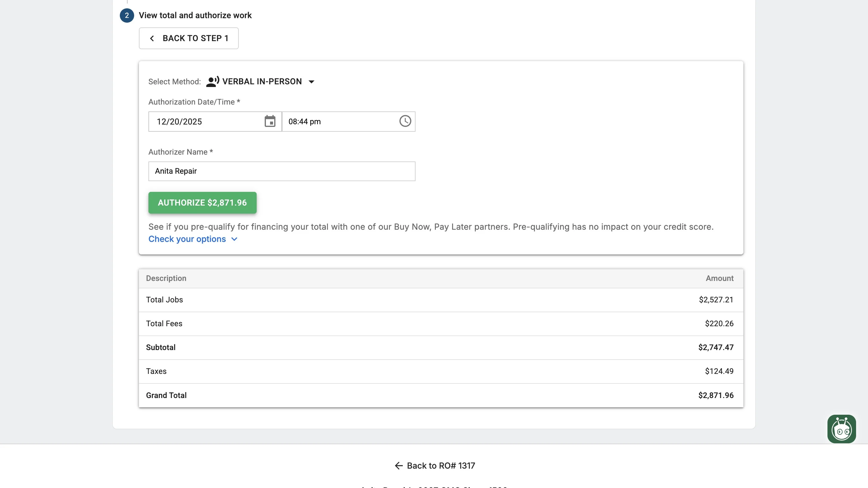Viewport: 868px width, 488px height.
Task: Open the calendar date picker icon
Action: pos(270,121)
